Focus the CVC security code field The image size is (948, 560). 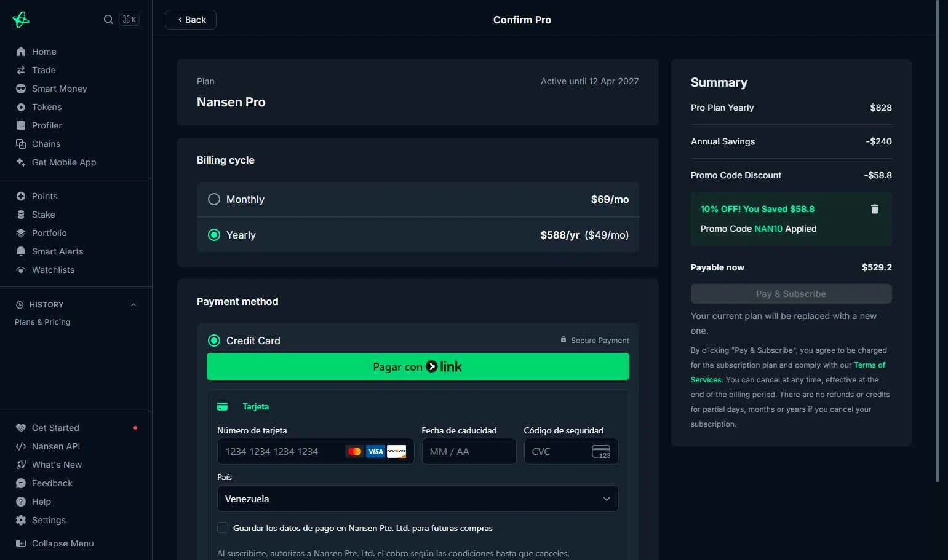click(x=571, y=451)
